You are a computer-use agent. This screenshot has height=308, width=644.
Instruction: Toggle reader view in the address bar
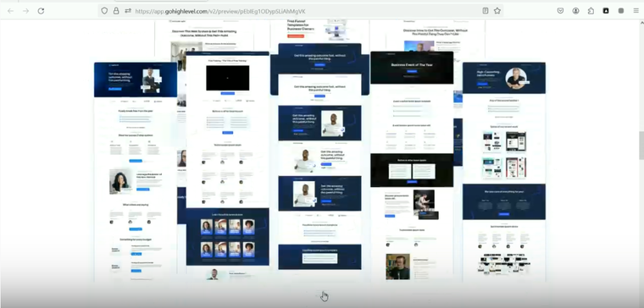click(x=486, y=11)
